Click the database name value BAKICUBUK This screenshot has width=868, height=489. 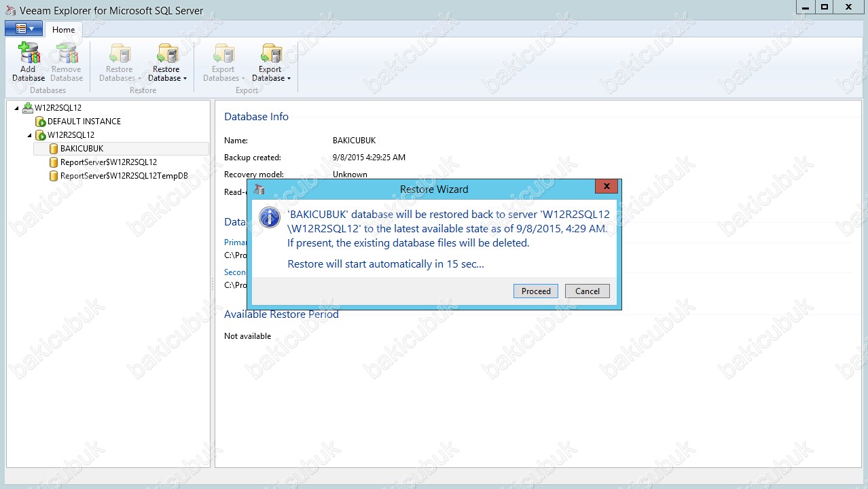point(354,141)
